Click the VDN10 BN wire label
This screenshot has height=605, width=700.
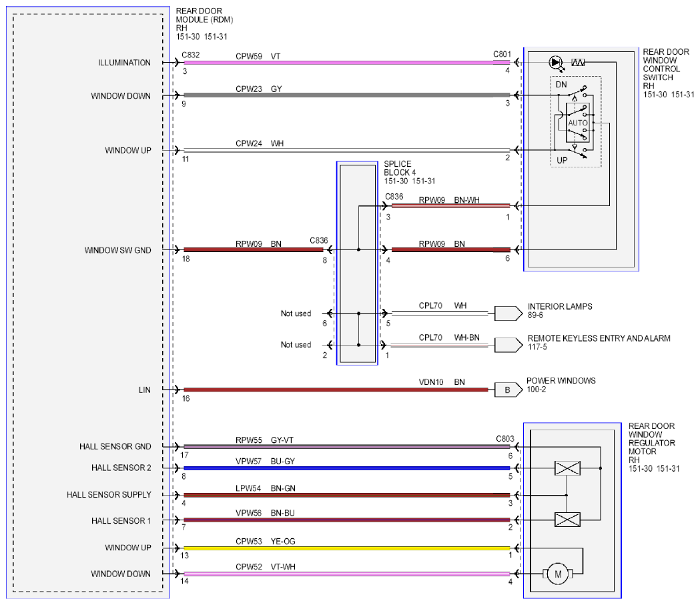coord(442,382)
